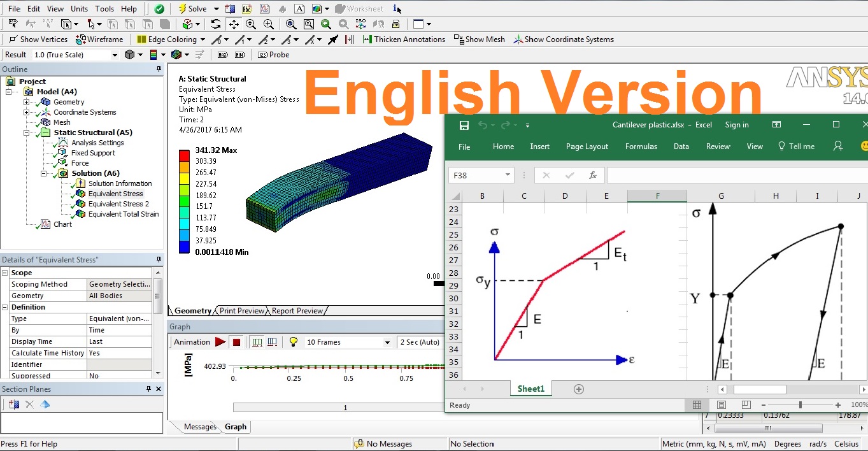
Task: Toggle Show Coordinate Systems
Action: click(x=564, y=39)
